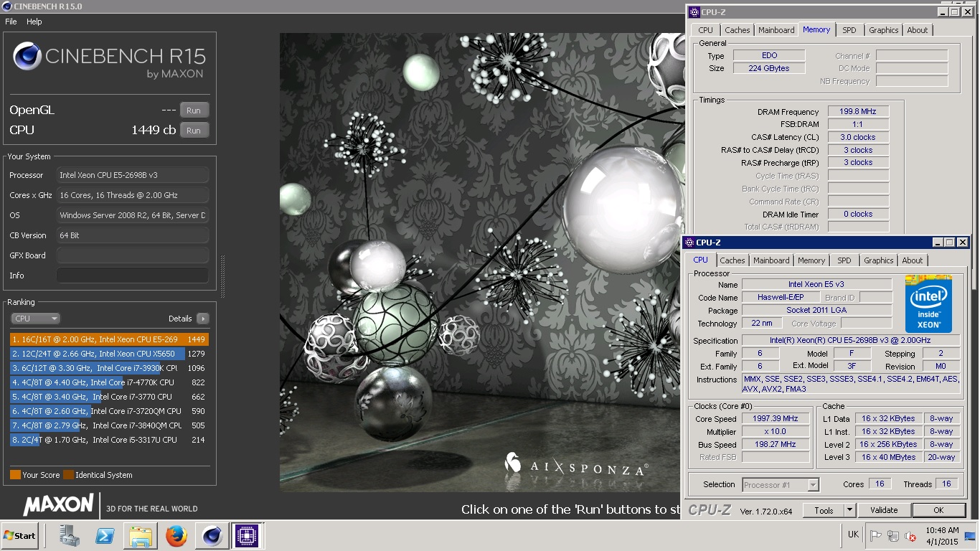Click the remote session monitor icon top-right
The image size is (980, 551).
click(969, 535)
